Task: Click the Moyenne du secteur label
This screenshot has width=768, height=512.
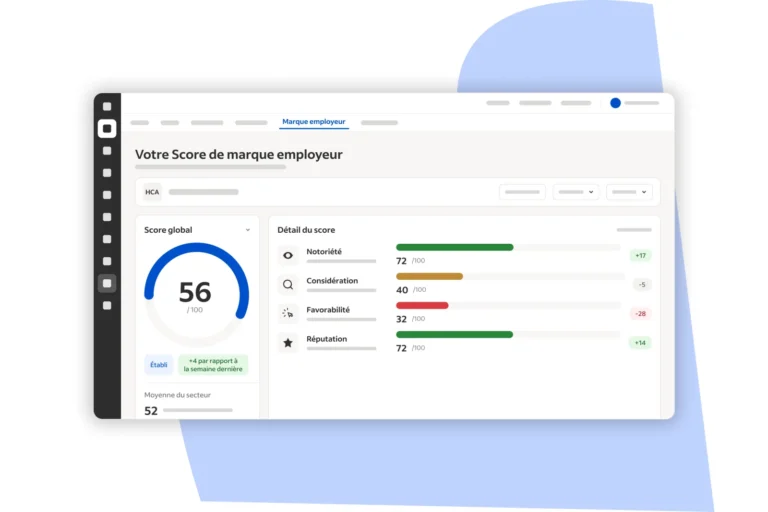Action: click(177, 395)
